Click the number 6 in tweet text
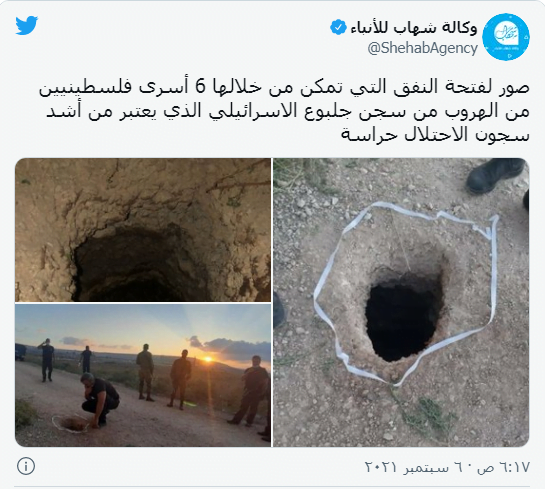 (x=200, y=88)
